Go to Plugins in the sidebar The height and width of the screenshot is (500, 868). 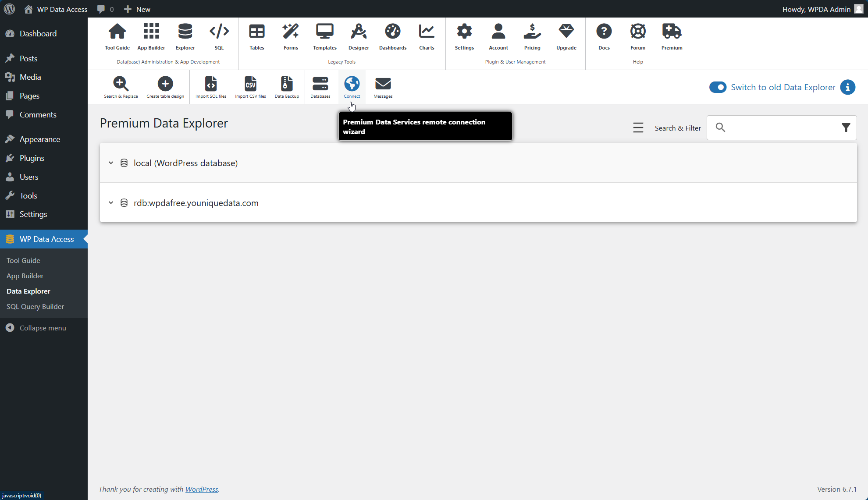tap(32, 158)
